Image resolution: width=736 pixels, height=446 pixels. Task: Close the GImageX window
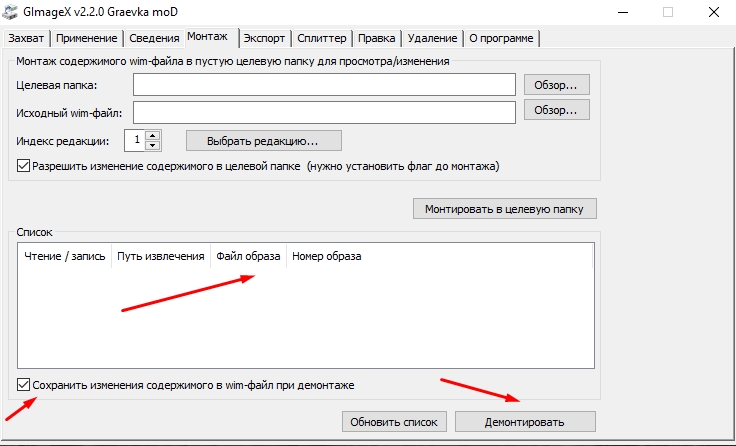[x=714, y=12]
